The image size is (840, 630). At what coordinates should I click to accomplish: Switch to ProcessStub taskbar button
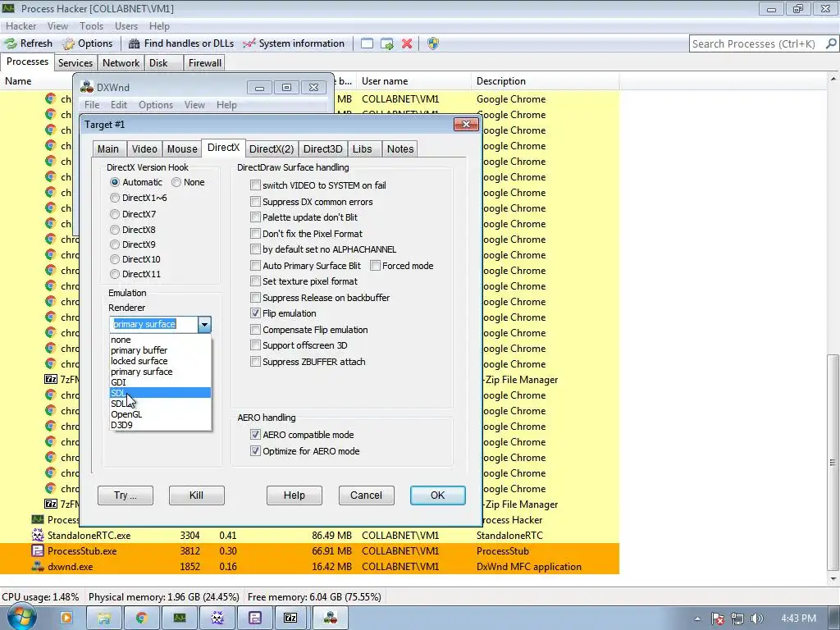(255, 618)
